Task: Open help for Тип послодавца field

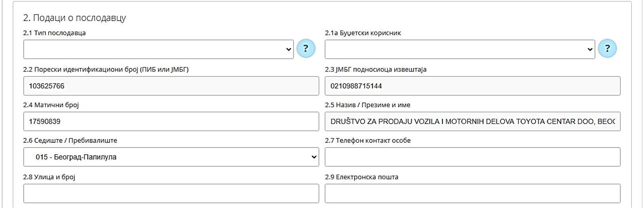Action: point(306,49)
